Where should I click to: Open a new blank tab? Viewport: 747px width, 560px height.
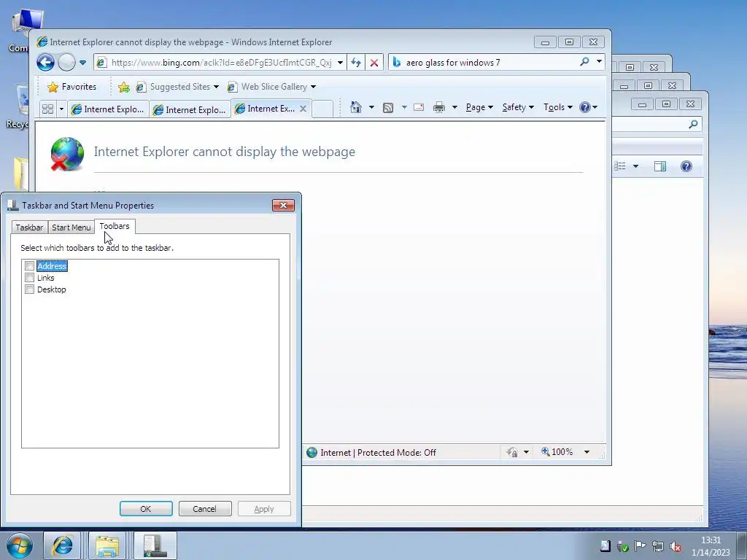pos(322,109)
